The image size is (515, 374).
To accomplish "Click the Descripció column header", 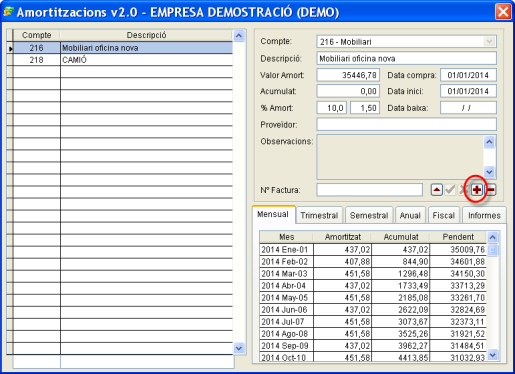I will 146,35.
